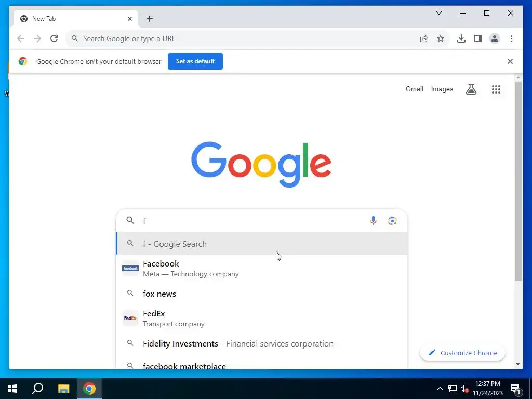Viewport: 532px width, 399px height.
Task: Click Customize Chrome button
Action: (462, 353)
